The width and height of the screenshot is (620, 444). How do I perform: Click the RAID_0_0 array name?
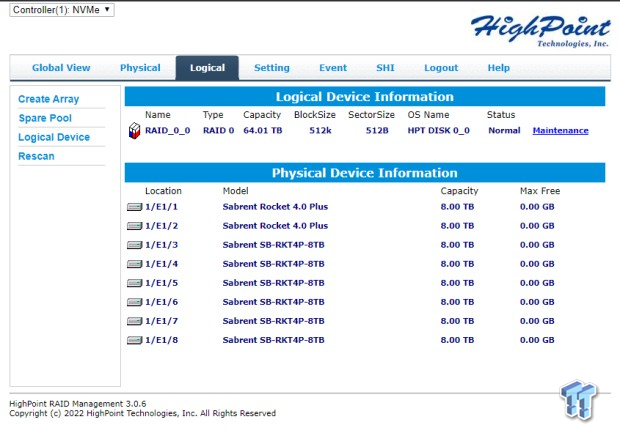[x=168, y=130]
